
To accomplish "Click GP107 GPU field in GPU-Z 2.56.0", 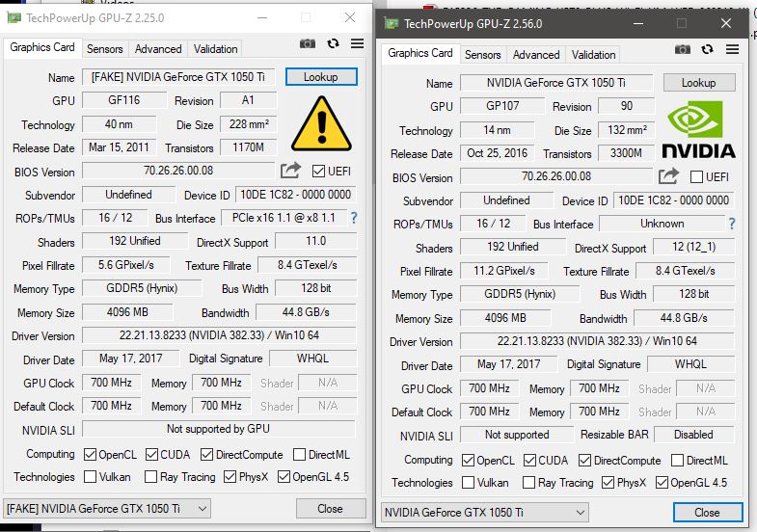I will pos(502,106).
